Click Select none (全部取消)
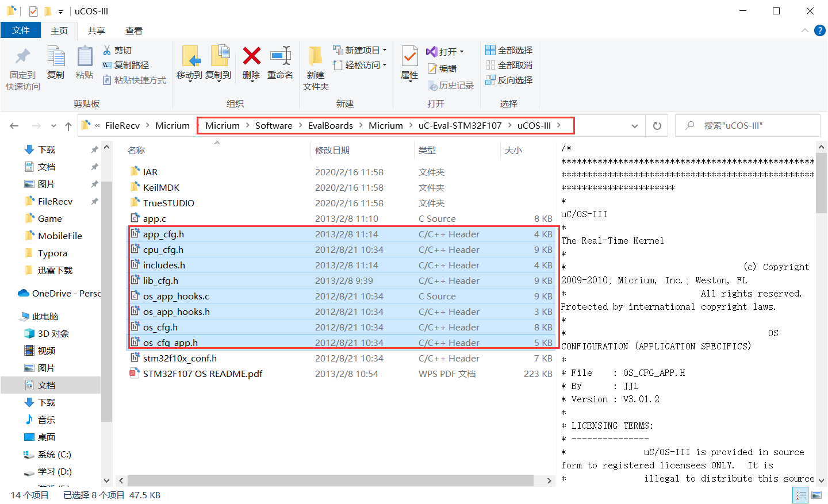 point(509,66)
